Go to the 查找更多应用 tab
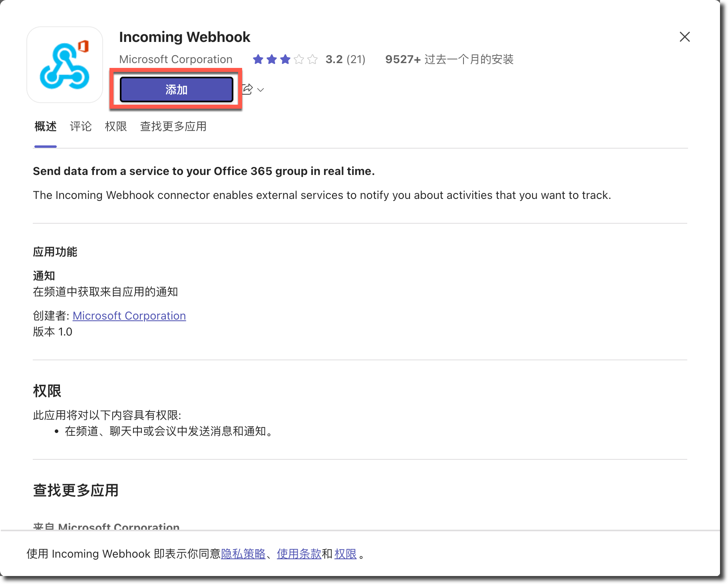The height and width of the screenshot is (584, 728). point(173,127)
